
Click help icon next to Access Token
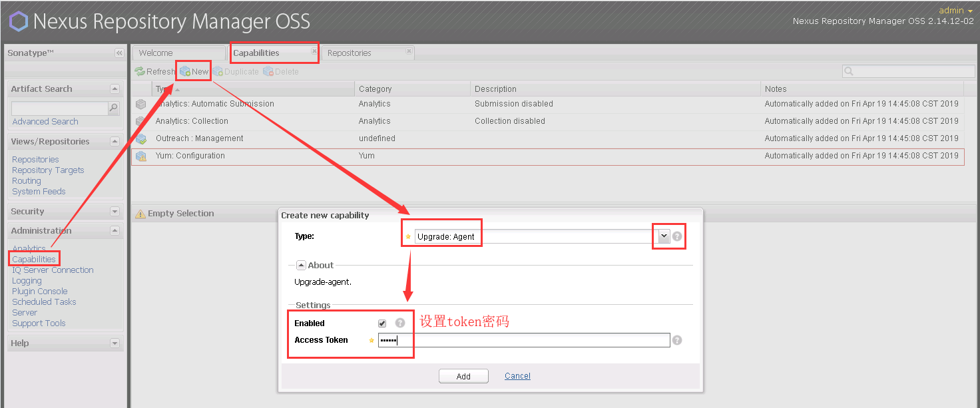[677, 340]
